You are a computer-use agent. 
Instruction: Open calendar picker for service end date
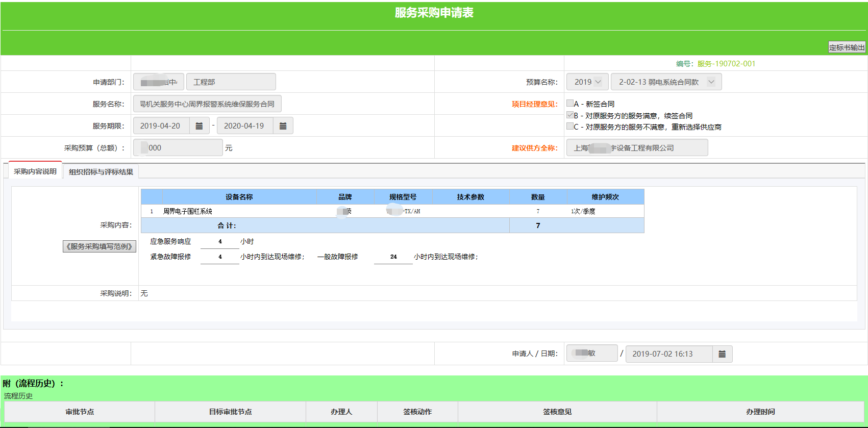(x=283, y=126)
